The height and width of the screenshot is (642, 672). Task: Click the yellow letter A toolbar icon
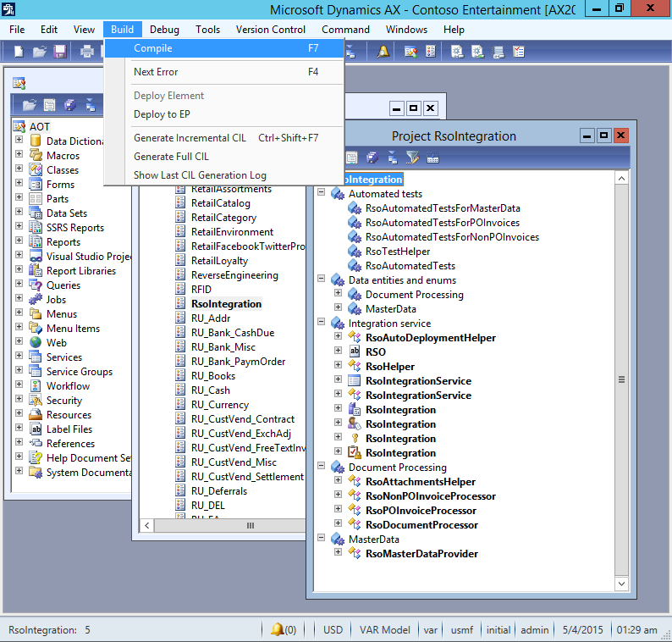[x=383, y=52]
